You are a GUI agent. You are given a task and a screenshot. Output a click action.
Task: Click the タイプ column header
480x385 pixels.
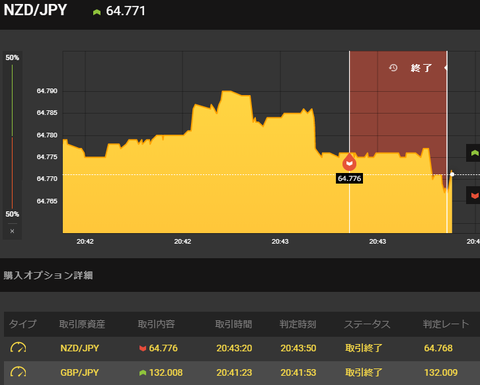click(x=23, y=324)
